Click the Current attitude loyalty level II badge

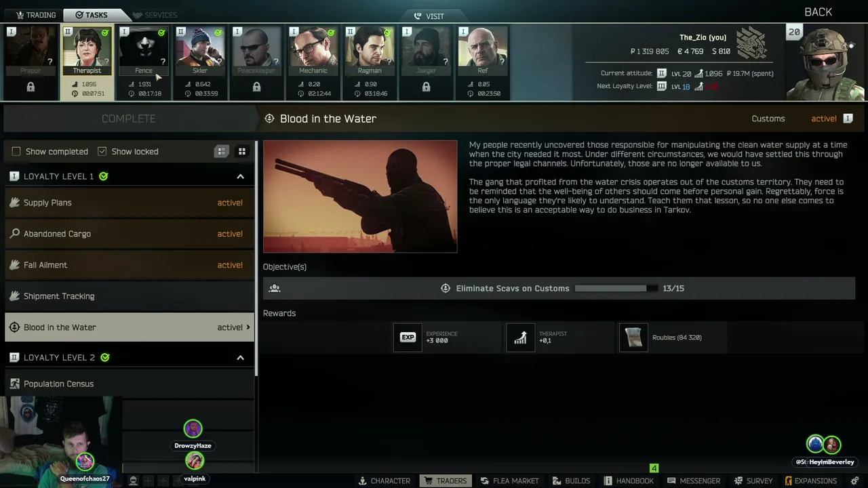coord(661,73)
